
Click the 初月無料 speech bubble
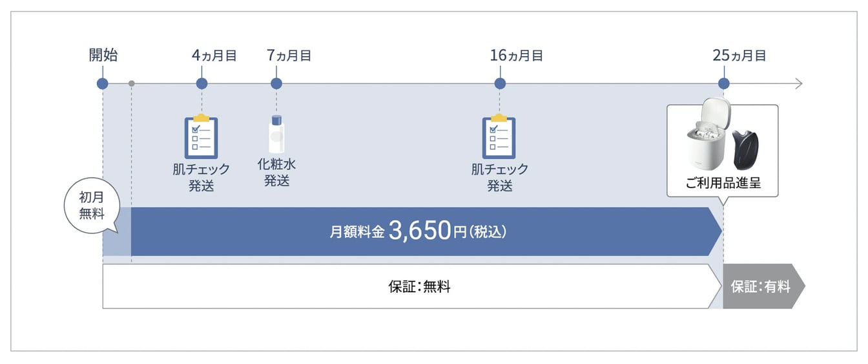tap(92, 206)
